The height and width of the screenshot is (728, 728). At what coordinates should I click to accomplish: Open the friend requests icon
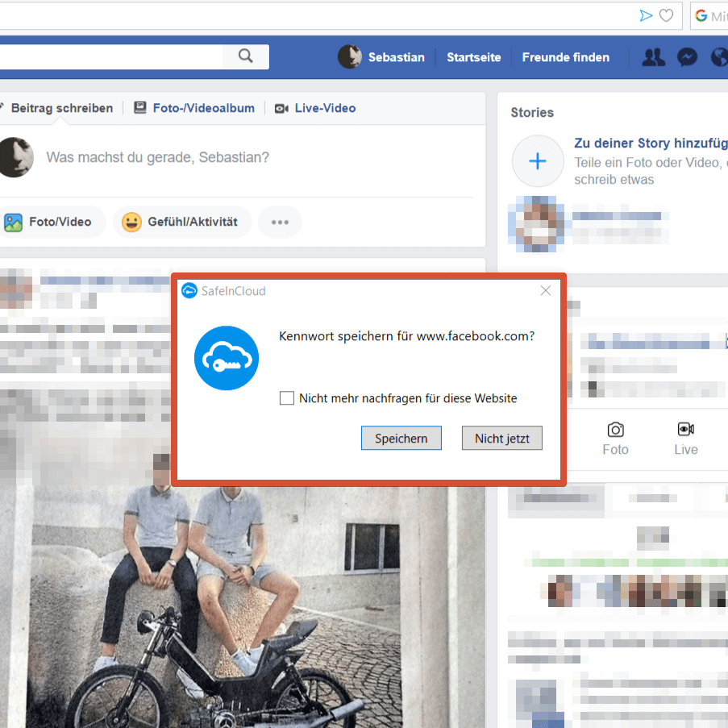(x=653, y=57)
